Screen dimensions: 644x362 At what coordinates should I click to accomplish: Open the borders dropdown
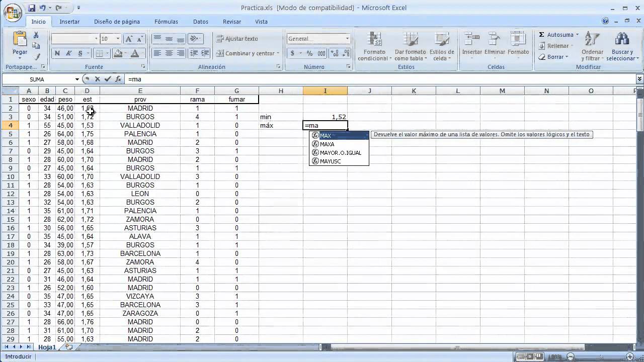click(108, 53)
